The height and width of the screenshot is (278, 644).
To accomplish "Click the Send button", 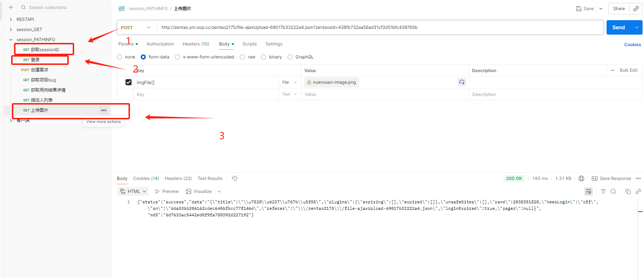I will pyautogui.click(x=619, y=27).
